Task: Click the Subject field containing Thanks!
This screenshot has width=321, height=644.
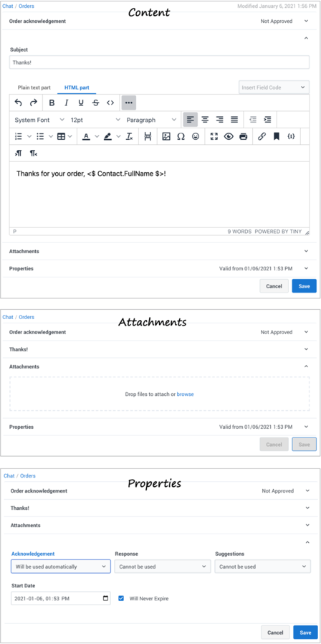Action: click(159, 62)
